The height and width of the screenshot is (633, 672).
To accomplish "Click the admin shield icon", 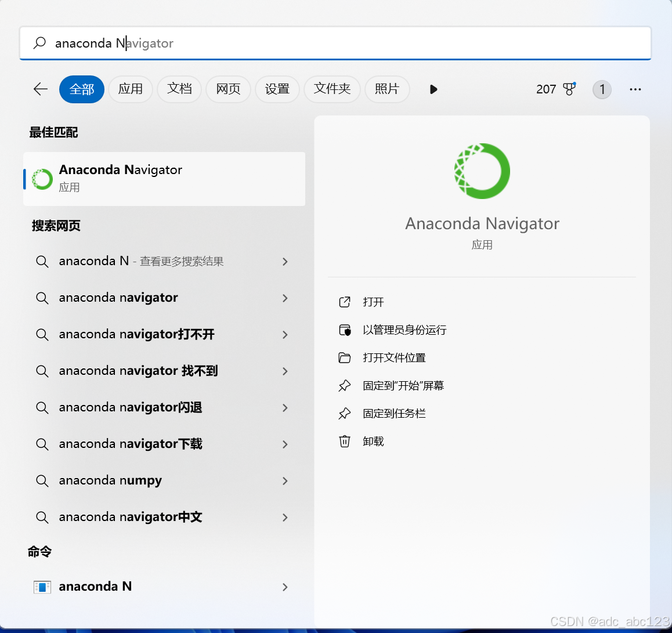I will (345, 330).
